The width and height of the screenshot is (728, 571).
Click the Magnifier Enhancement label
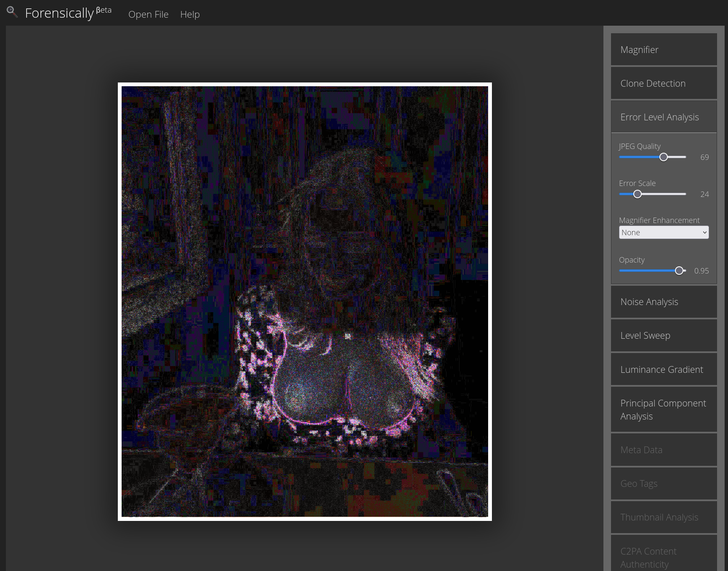659,220
